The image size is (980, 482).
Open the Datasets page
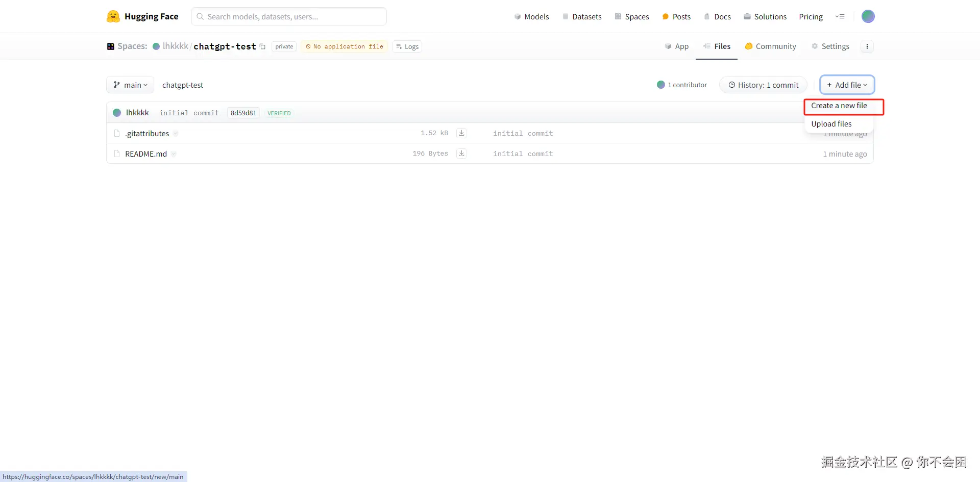582,16
